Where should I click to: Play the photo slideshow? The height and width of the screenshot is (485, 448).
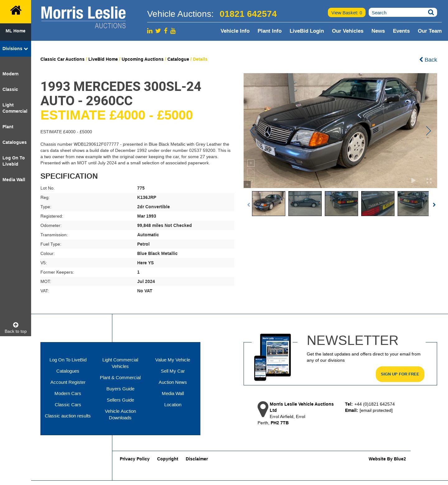[413, 181]
